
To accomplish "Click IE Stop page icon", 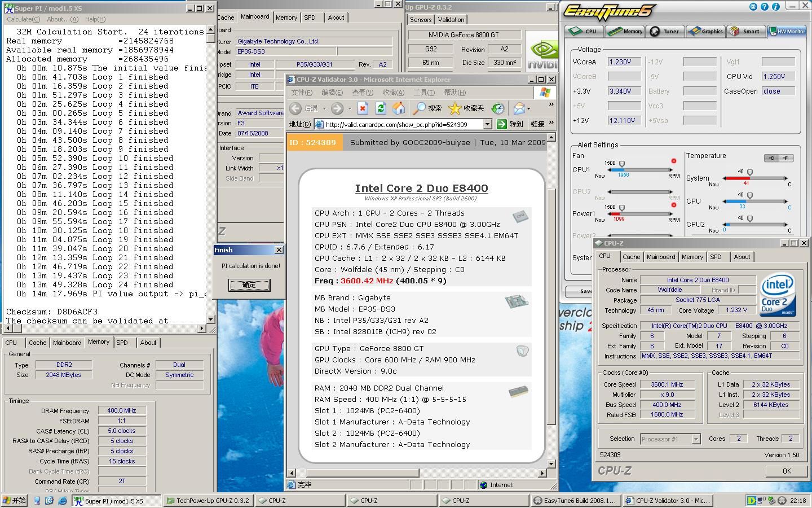I will point(363,108).
